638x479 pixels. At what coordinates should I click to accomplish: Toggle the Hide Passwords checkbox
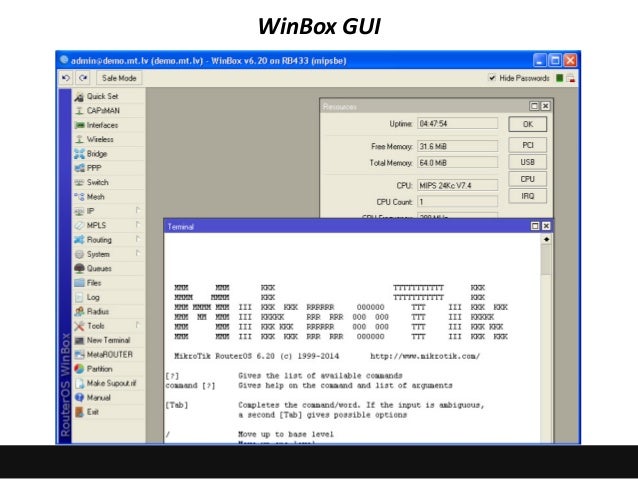click(492, 78)
